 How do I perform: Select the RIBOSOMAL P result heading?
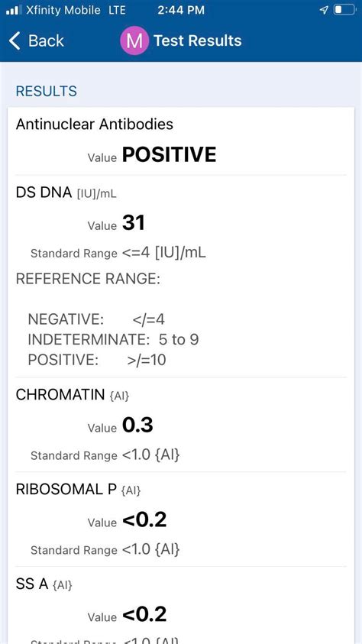78,489
